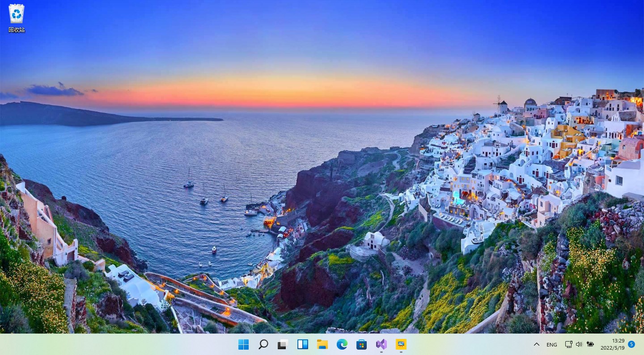
Task: Open the ENG input language switcher
Action: [551, 344]
